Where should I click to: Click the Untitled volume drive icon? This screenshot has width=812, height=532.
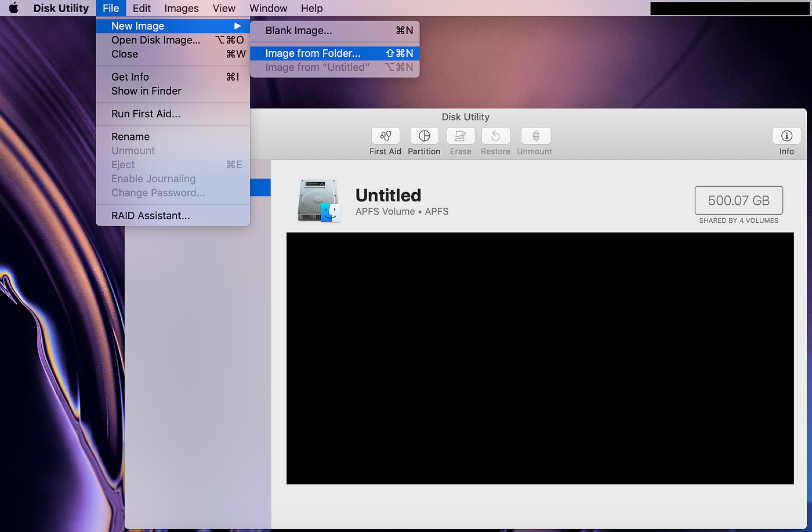coord(318,201)
